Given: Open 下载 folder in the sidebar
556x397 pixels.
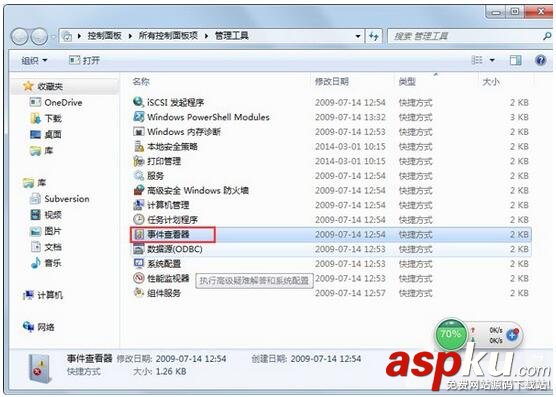Looking at the screenshot, I should pyautogui.click(x=46, y=118).
